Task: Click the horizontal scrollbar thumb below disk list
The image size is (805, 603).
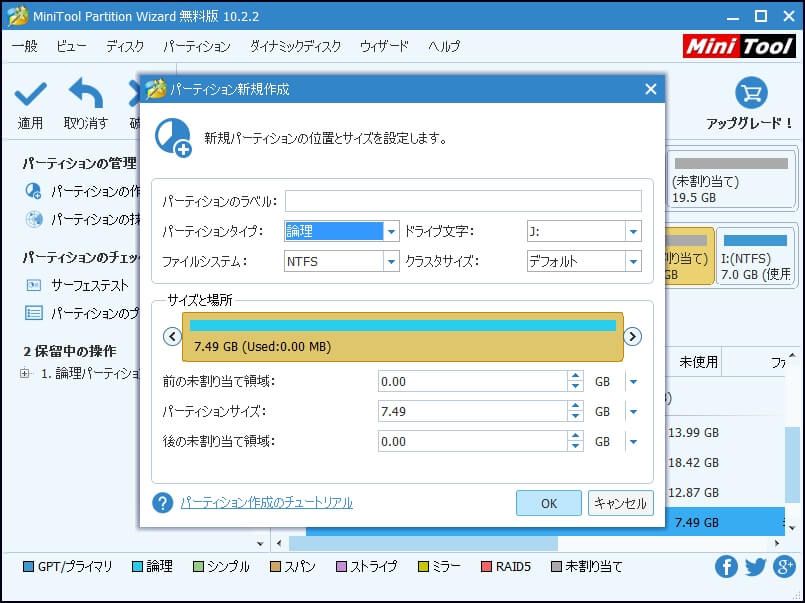Action: click(x=423, y=543)
